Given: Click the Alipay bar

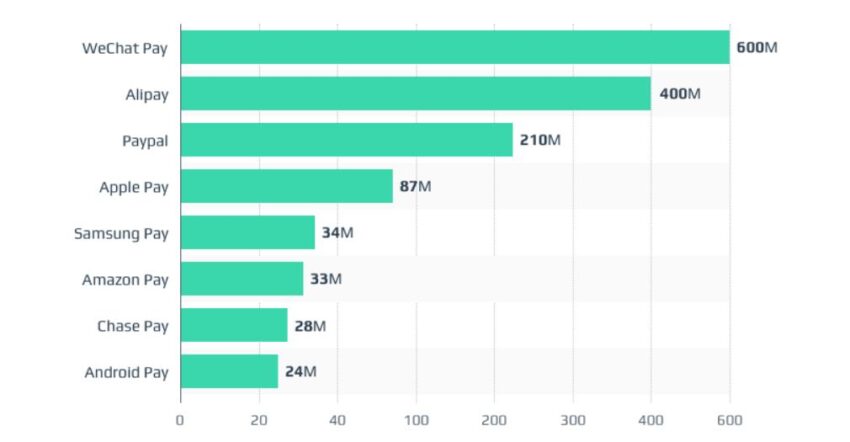Looking at the screenshot, I should pyautogui.click(x=416, y=93).
